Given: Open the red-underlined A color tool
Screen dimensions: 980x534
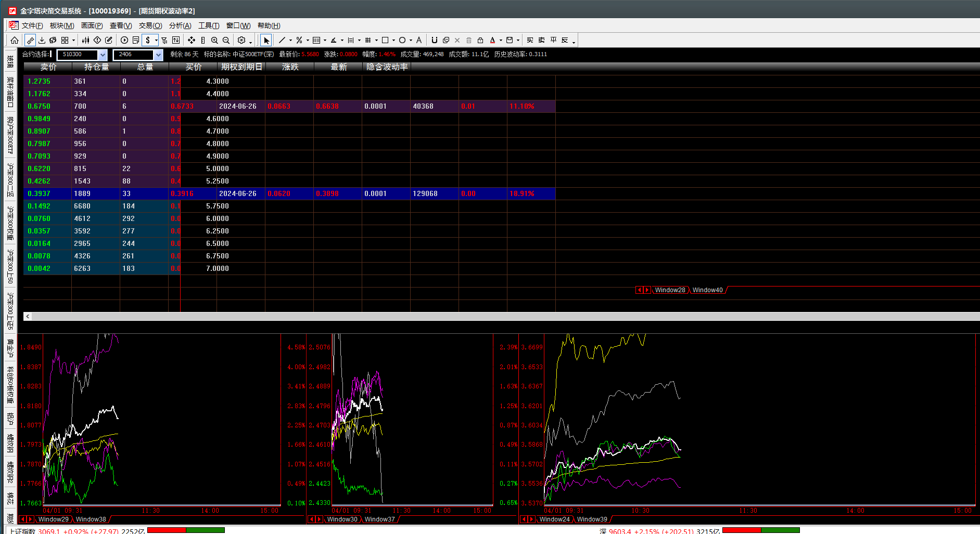Looking at the screenshot, I should tap(492, 40).
